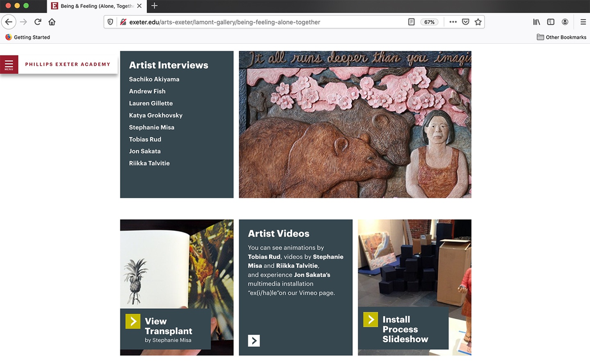590x364 pixels.
Task: Open the Firefox application menu
Action: [x=583, y=22]
